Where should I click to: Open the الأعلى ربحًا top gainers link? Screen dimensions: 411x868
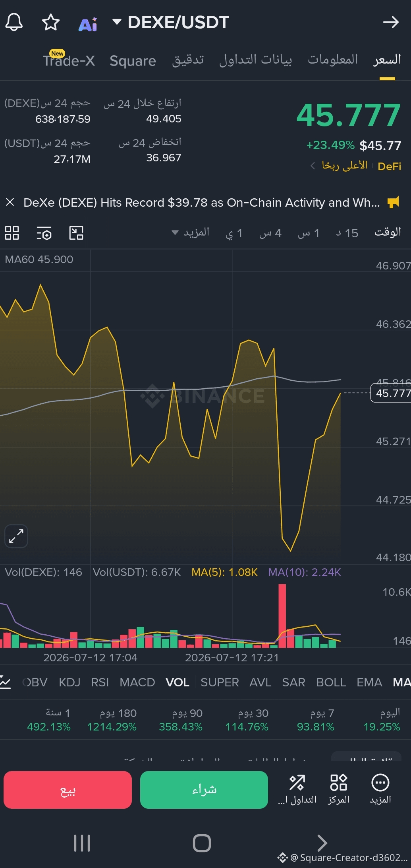pos(345,165)
